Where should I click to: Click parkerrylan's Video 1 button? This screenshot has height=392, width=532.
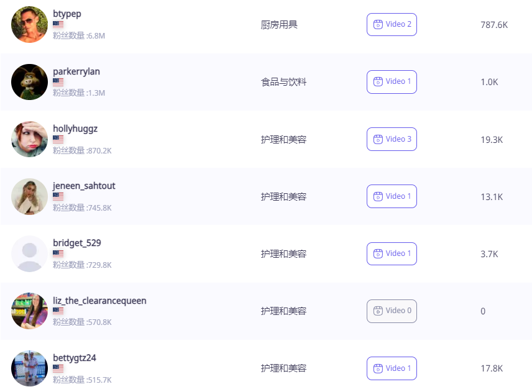coord(392,82)
